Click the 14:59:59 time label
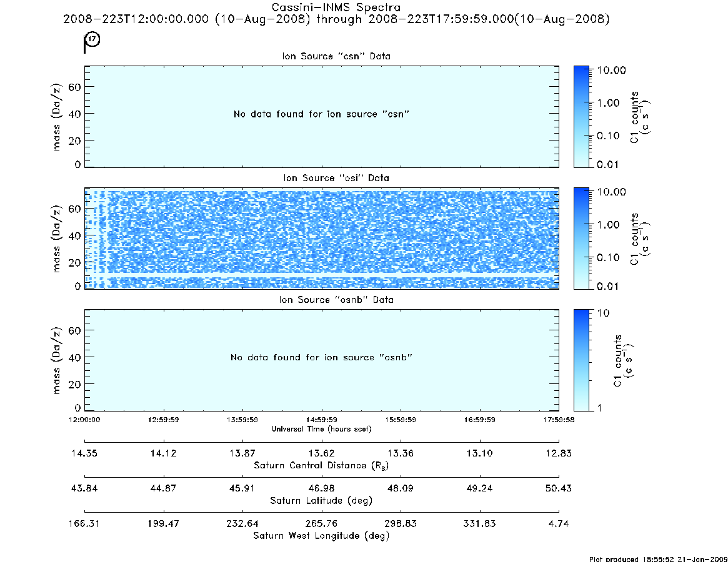This screenshot has width=728, height=562. pos(321,420)
